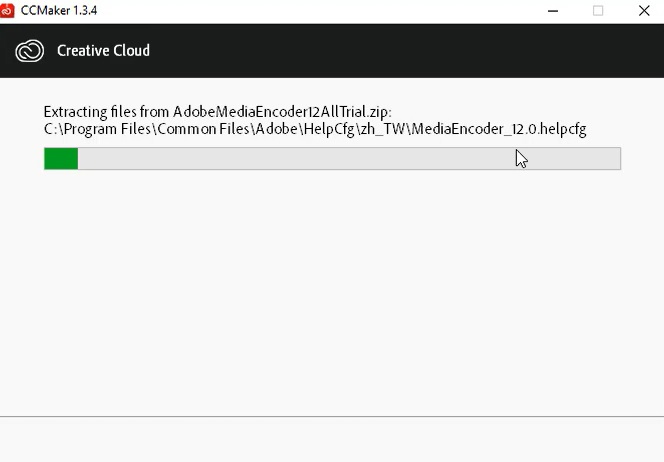
Task: Click the Creative Cloud logo icon
Action: (31, 51)
